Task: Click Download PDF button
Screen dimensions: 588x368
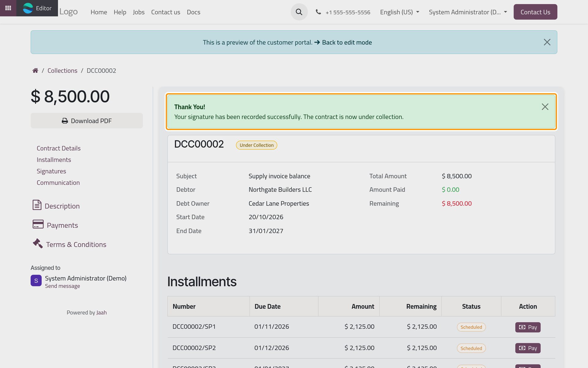Action: point(87,121)
